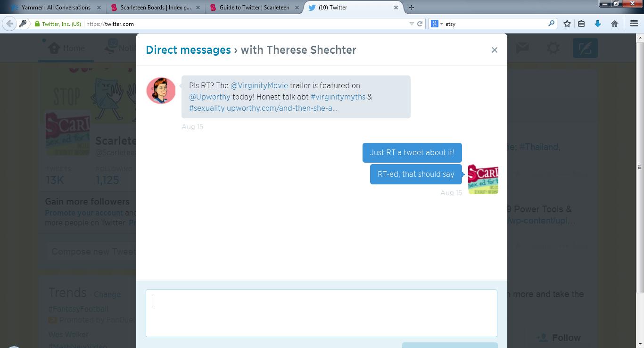This screenshot has height=348, width=644.
Task: Bookmark this page with the star
Action: (x=567, y=24)
